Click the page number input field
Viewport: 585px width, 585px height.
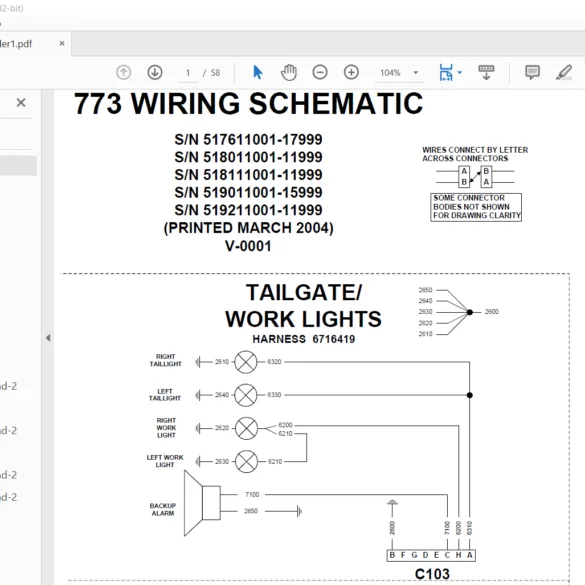point(188,73)
